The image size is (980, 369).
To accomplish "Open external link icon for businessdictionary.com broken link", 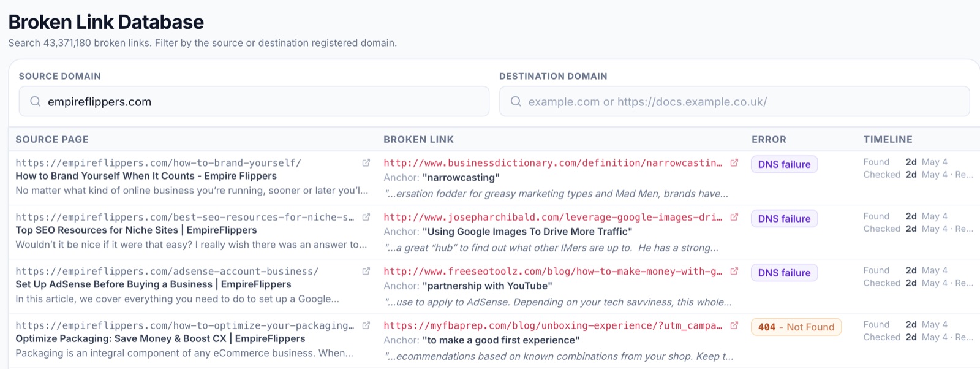I will pyautogui.click(x=734, y=163).
